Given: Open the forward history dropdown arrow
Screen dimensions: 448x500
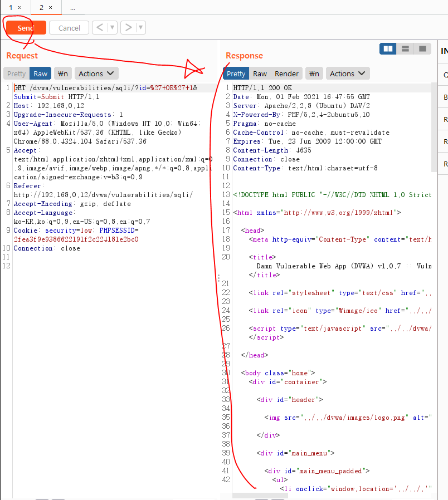Looking at the screenshot, I should tap(141, 27).
